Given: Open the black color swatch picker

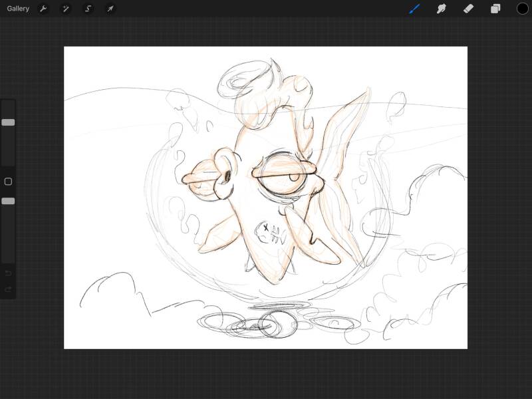Looking at the screenshot, I should [x=523, y=9].
